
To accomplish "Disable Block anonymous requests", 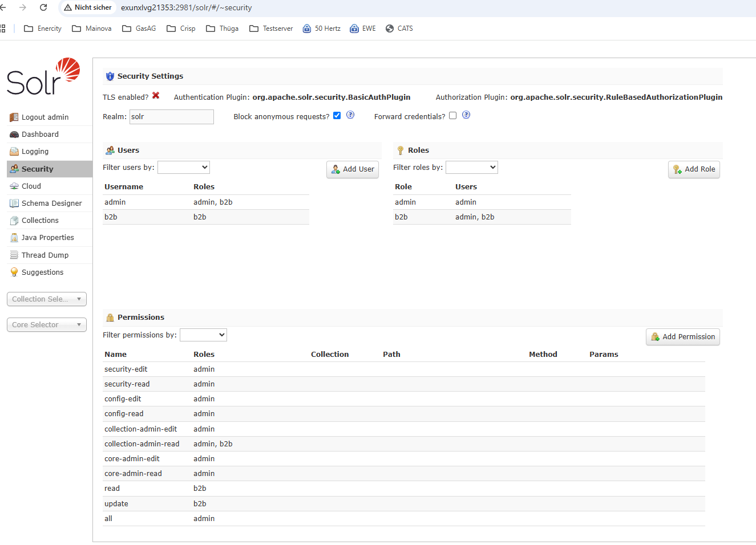I will (x=337, y=115).
